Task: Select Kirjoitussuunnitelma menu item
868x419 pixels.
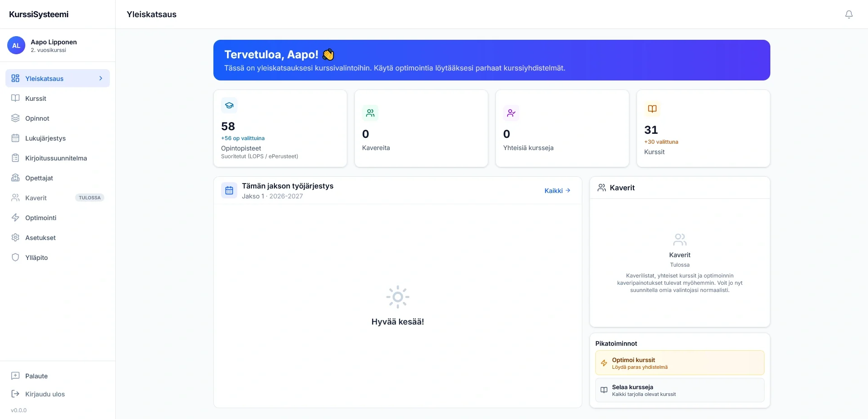Action: click(x=57, y=158)
